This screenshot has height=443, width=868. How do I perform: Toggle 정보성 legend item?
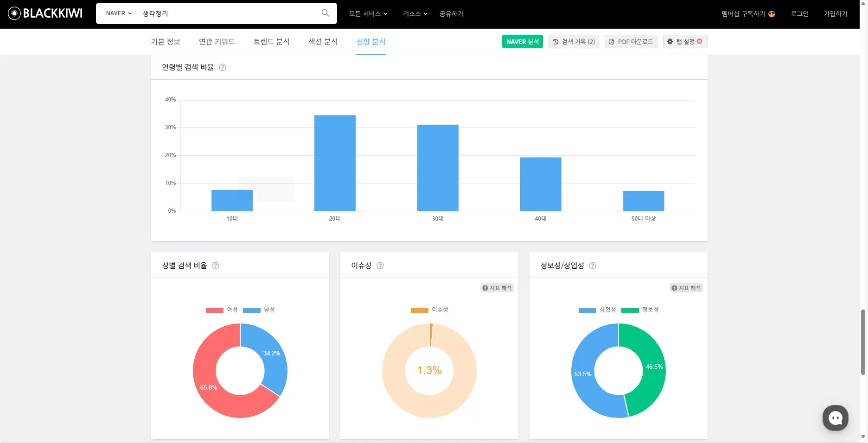coord(640,310)
